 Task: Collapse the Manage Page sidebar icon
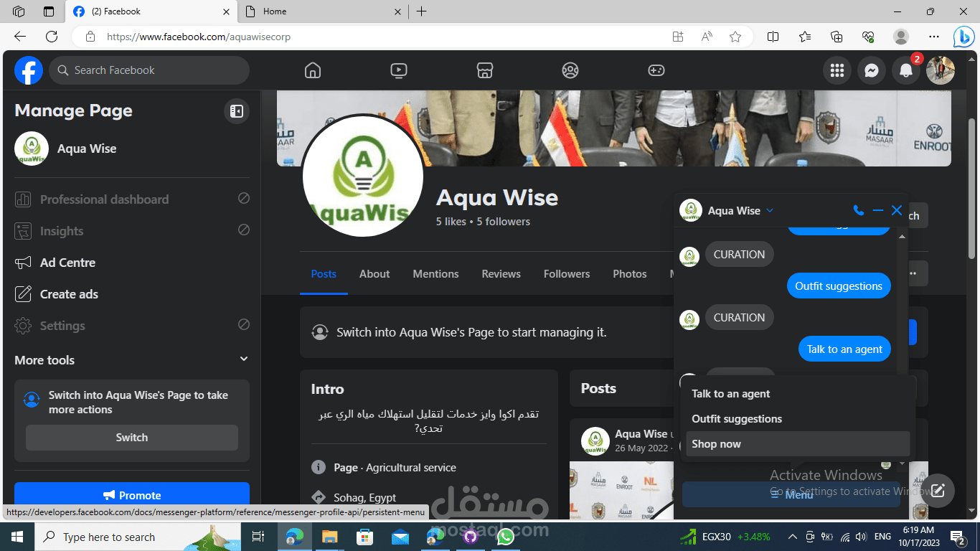point(236,111)
